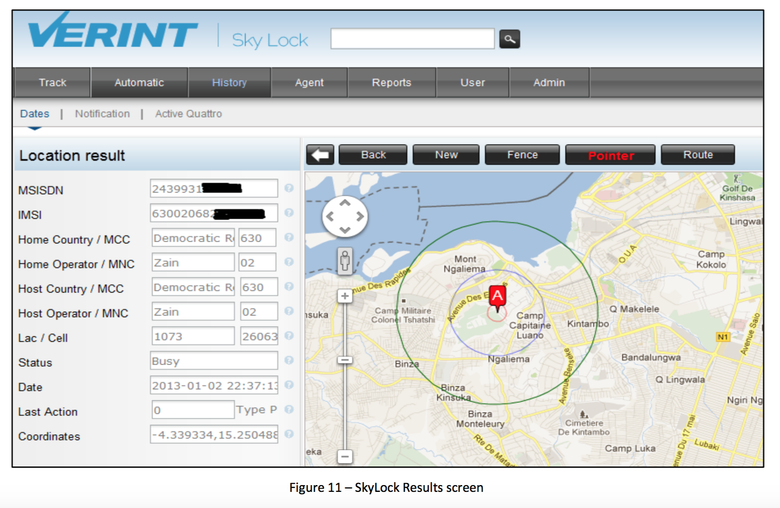Click the Home Operator MNC 02 field
This screenshot has width=780, height=508.
(257, 262)
